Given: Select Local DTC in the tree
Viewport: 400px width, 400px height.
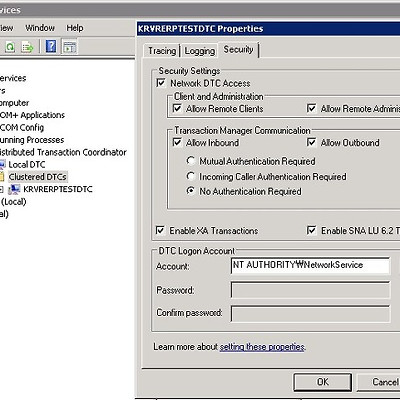Looking at the screenshot, I should click(x=27, y=165).
